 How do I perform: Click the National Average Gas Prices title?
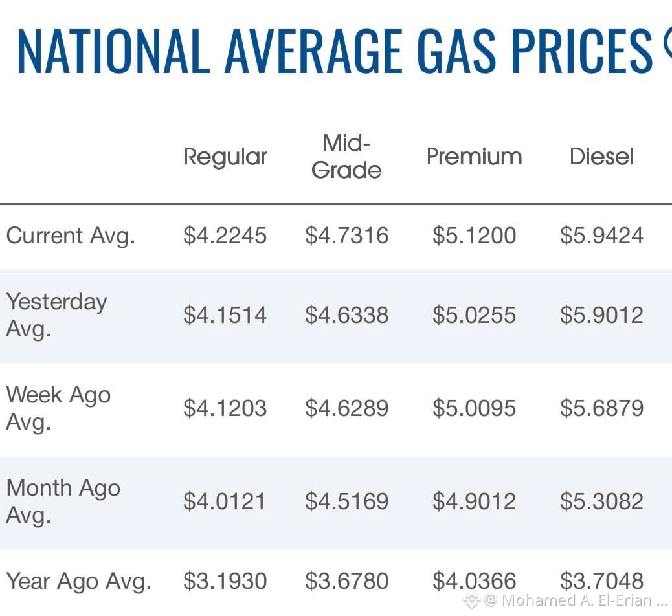point(335,50)
